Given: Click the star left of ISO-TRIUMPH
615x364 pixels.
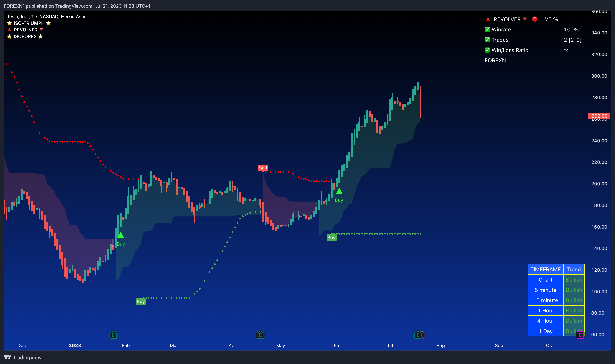Looking at the screenshot, I should (9, 23).
